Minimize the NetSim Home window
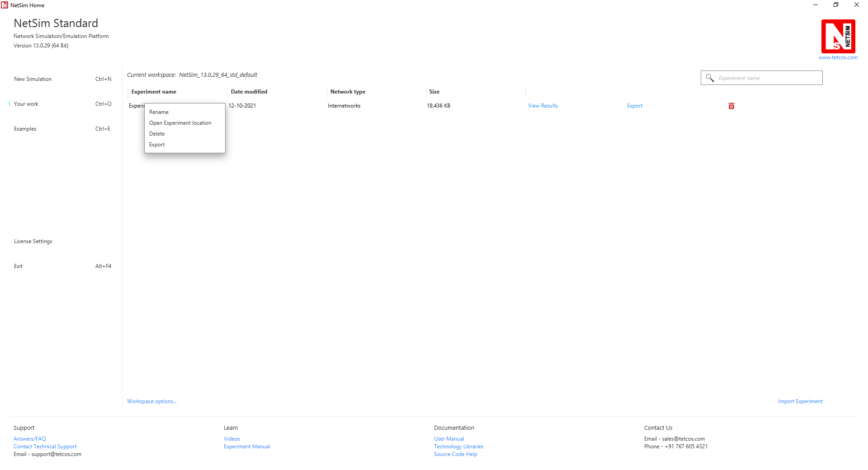 (816, 5)
